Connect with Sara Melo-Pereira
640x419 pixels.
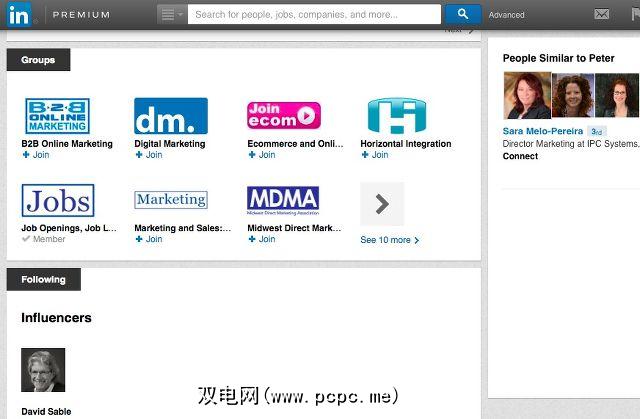click(x=520, y=156)
